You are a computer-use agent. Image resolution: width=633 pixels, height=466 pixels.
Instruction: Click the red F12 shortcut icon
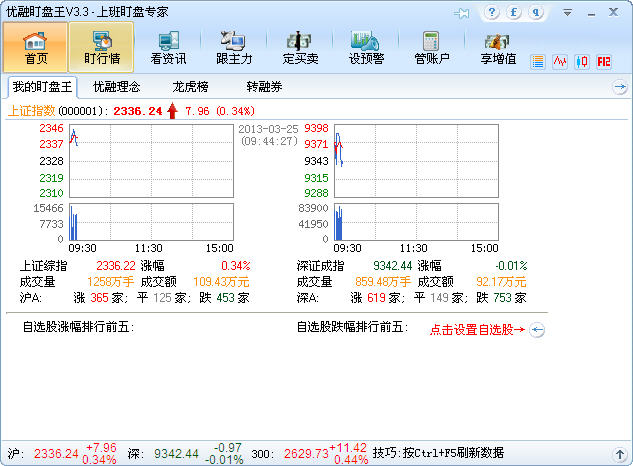tap(604, 62)
